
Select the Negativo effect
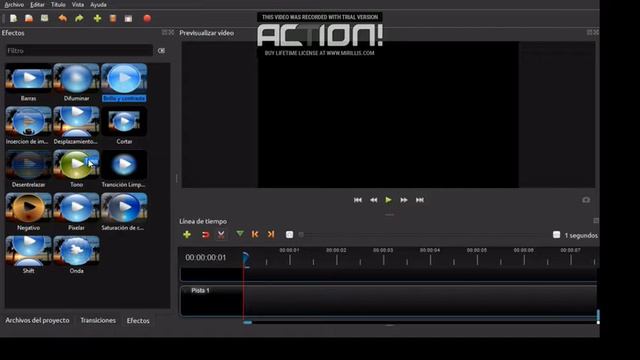(28, 212)
